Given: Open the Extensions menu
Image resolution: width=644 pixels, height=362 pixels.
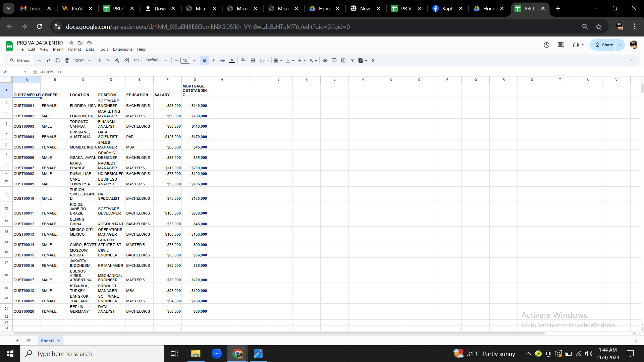Looking at the screenshot, I should click(122, 49).
